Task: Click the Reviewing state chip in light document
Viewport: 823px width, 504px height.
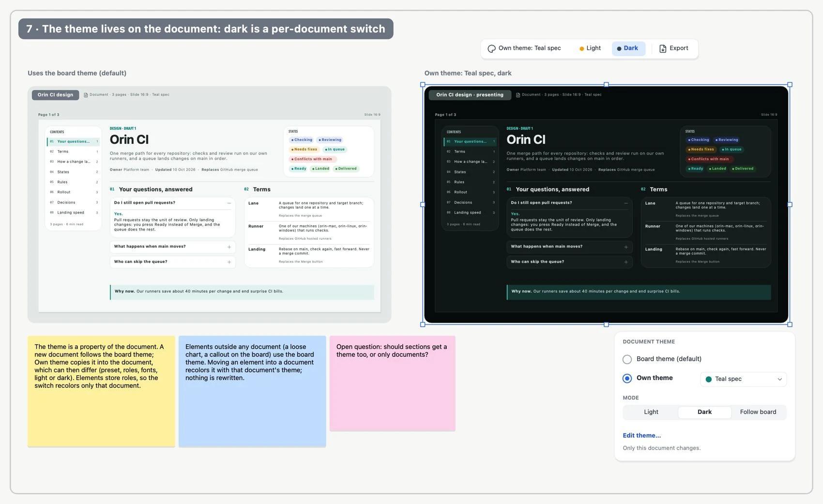Action: click(x=330, y=140)
